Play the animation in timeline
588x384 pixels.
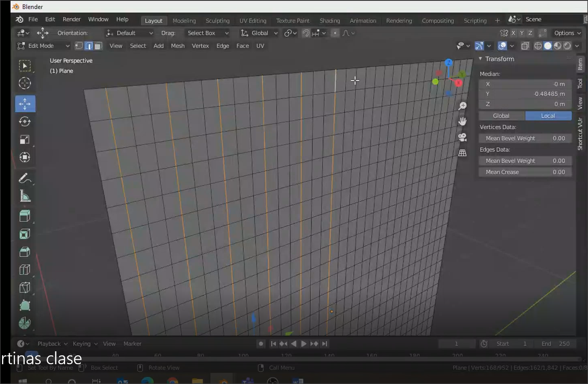click(303, 344)
